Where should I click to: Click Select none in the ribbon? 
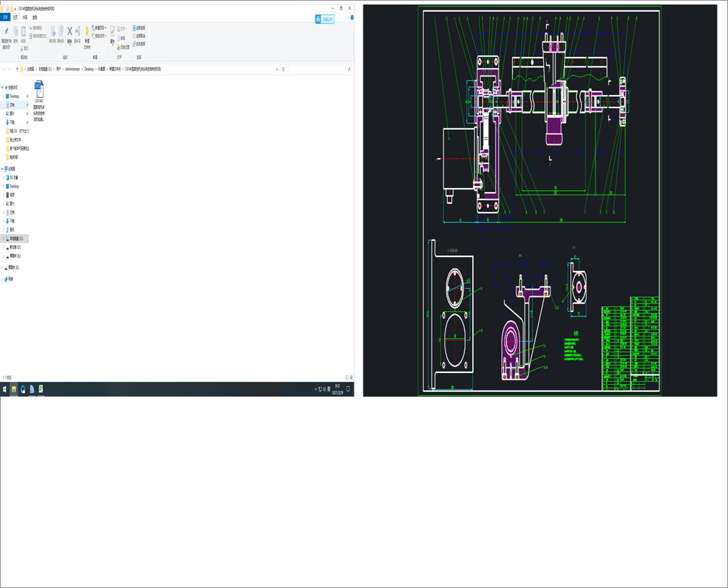pos(139,36)
